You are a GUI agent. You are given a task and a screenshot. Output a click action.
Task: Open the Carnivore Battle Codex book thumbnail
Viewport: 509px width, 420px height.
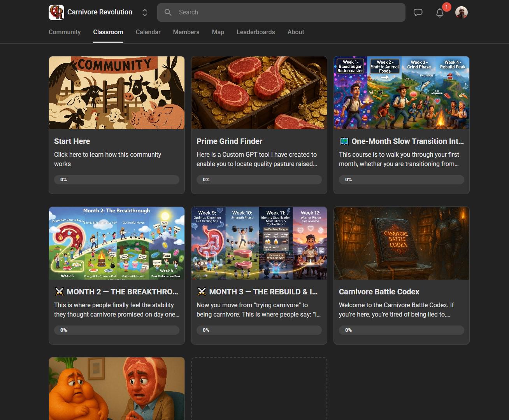click(x=401, y=243)
